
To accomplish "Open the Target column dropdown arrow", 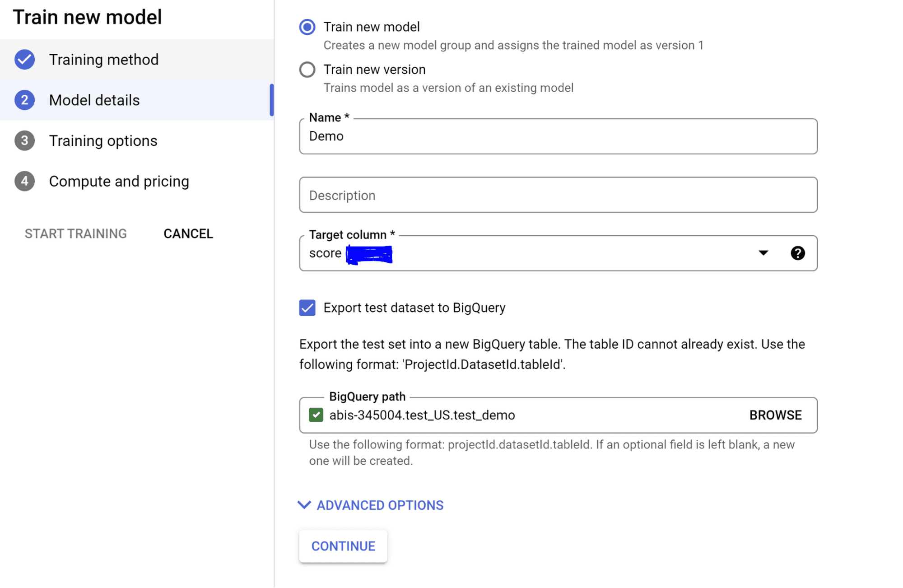I will tap(763, 253).
